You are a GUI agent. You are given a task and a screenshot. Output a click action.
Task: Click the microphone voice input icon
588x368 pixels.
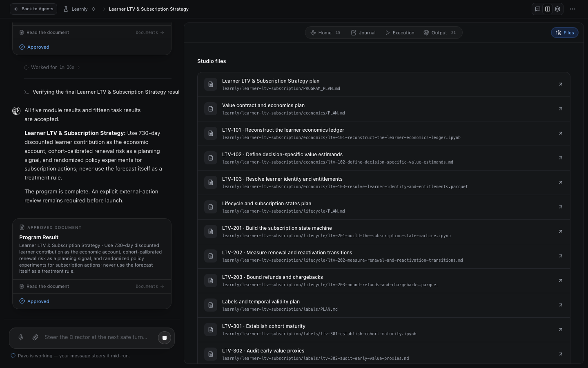21,337
